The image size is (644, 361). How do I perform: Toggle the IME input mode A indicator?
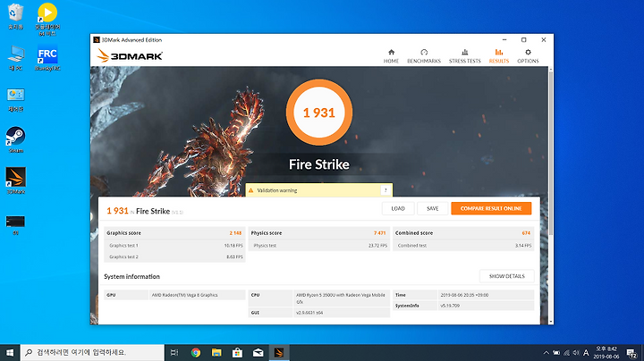tap(586, 352)
